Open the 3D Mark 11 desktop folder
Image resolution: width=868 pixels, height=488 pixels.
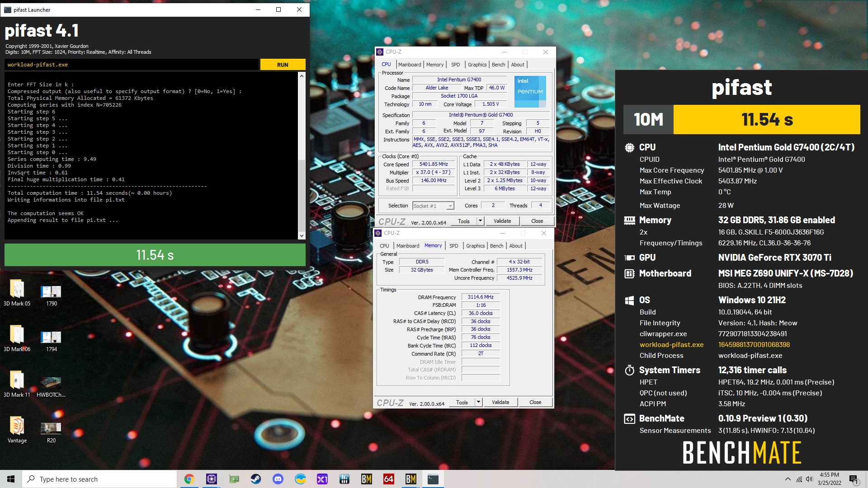17,384
